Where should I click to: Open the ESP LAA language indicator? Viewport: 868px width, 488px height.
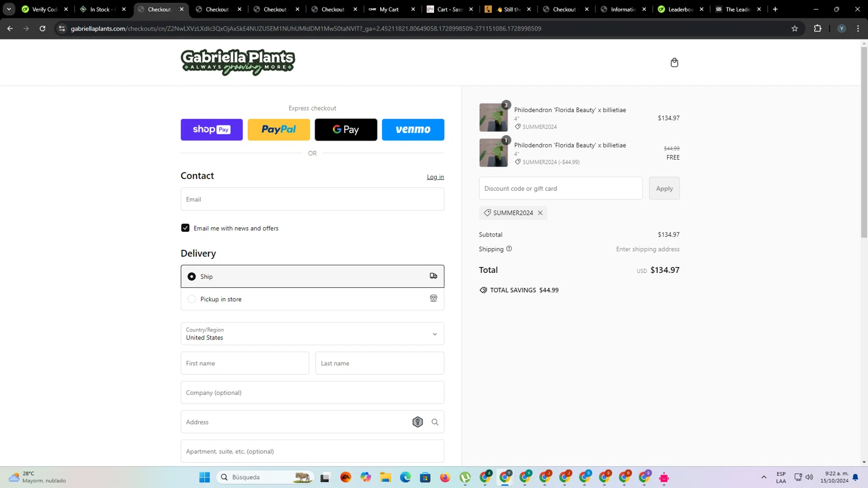[x=781, y=477]
